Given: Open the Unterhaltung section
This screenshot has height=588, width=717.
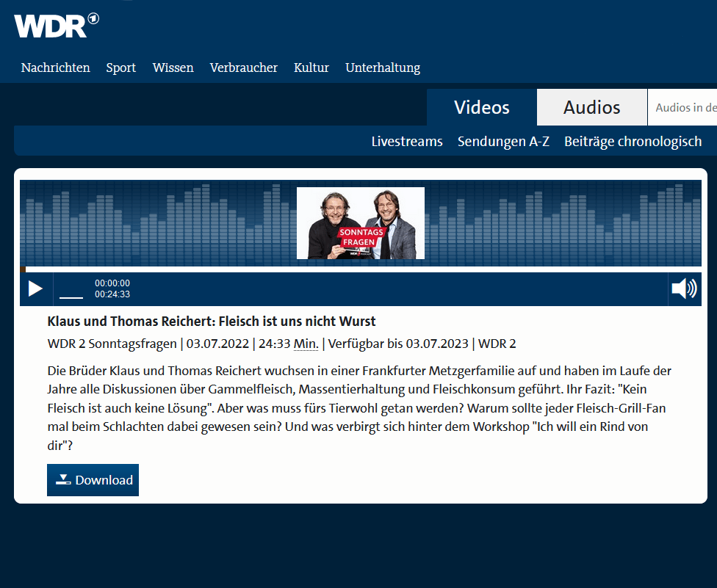Looking at the screenshot, I should (x=382, y=68).
